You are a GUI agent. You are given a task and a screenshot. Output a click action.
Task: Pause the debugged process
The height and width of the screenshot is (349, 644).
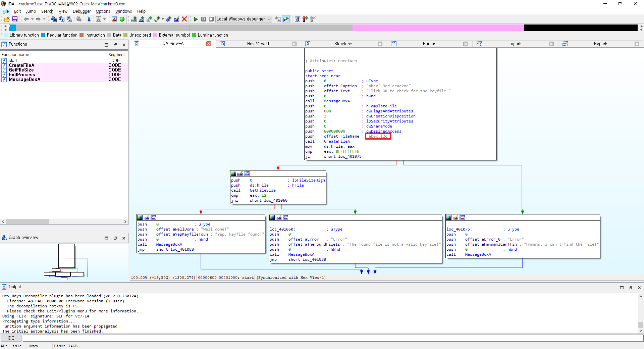[x=204, y=19]
